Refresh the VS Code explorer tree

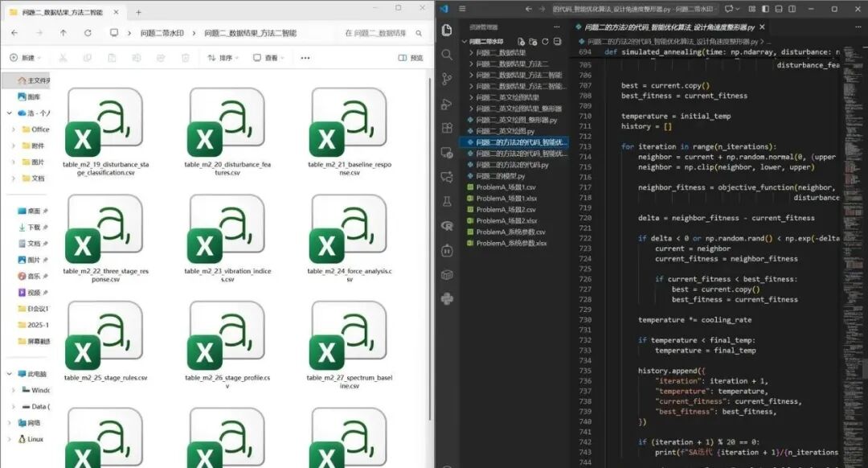[545, 42]
